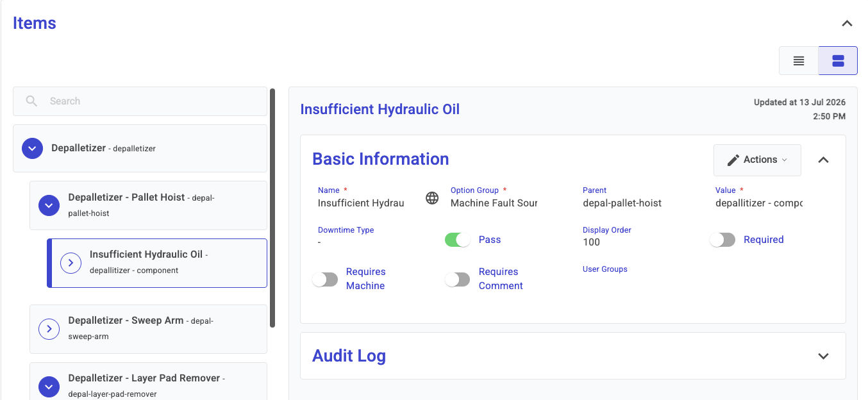
Task: Click into the Search input field
Action: pyautogui.click(x=140, y=101)
